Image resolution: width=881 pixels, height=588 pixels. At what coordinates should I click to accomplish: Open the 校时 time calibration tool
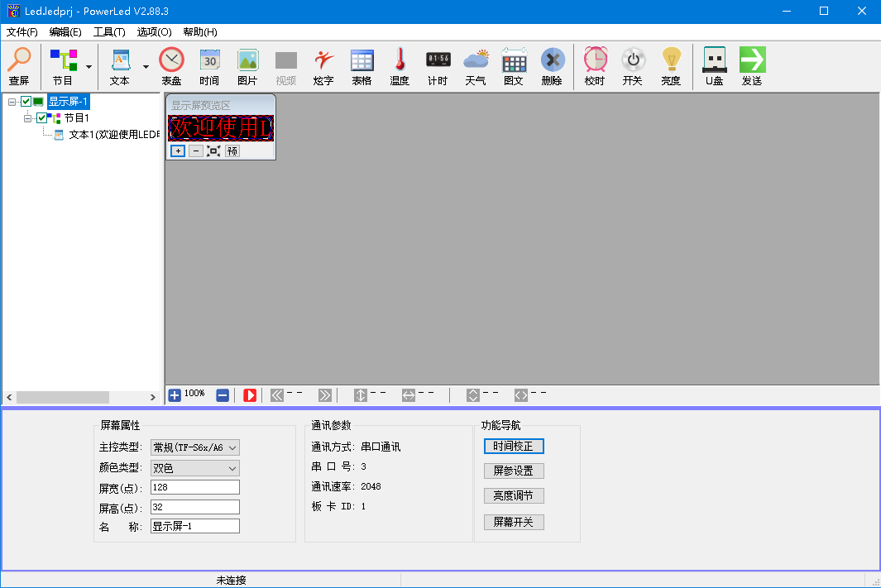pos(596,65)
